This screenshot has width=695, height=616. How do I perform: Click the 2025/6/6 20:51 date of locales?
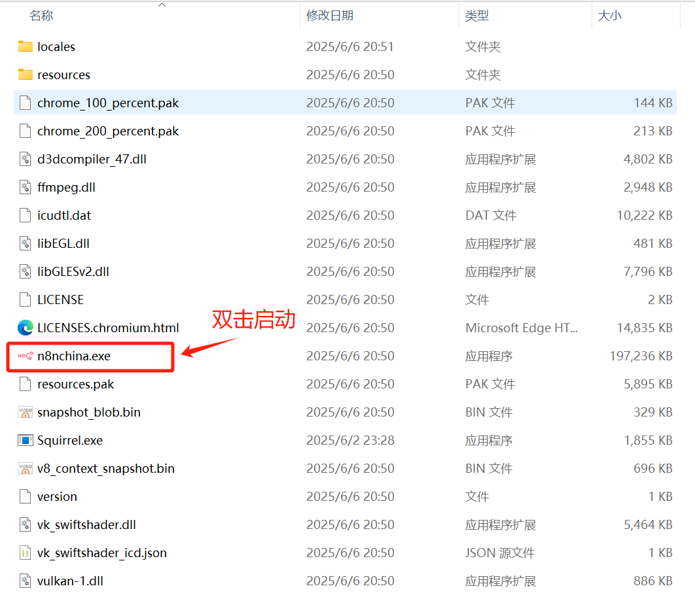350,46
